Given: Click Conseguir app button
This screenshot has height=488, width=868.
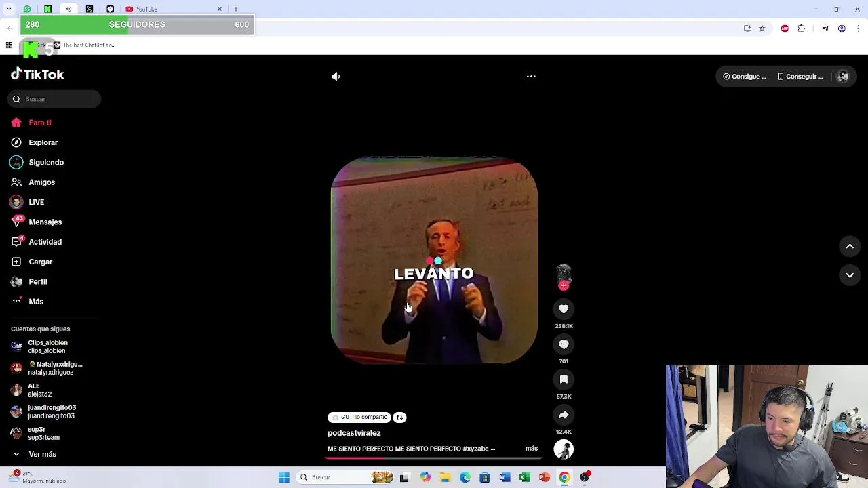Looking at the screenshot, I should [800, 77].
